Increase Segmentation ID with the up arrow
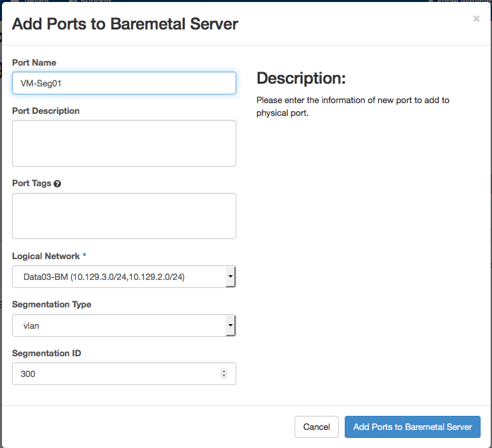 [224, 371]
